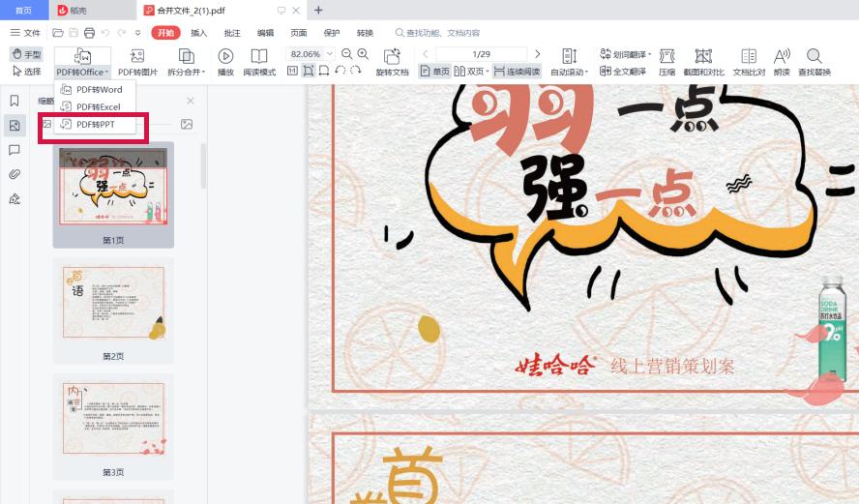The height and width of the screenshot is (504, 859).
Task: Click the 文档比对 document compare tool
Action: pos(749,62)
